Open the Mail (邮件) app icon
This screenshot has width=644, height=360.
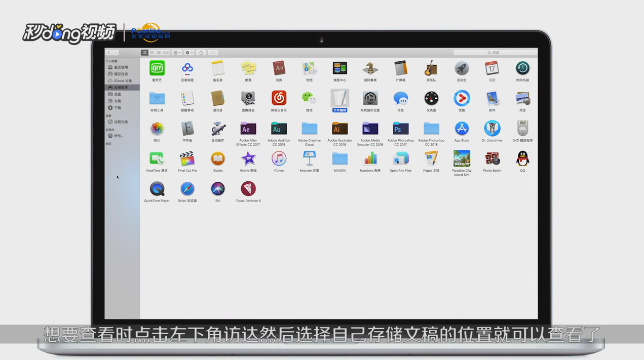pos(492,98)
